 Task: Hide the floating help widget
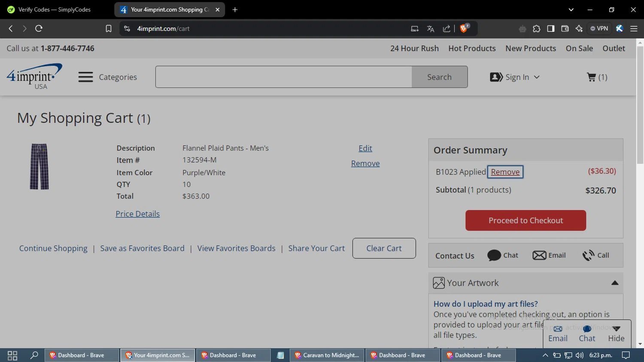(616, 334)
